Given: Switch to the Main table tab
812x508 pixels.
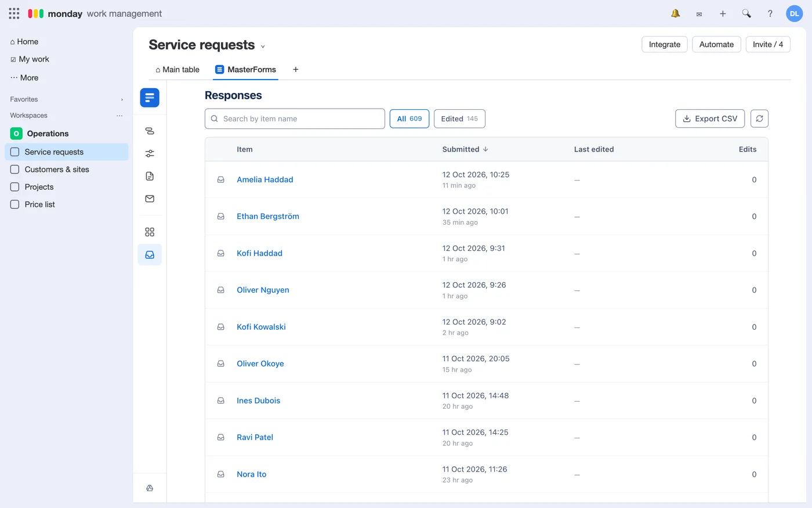Looking at the screenshot, I should click(x=177, y=70).
